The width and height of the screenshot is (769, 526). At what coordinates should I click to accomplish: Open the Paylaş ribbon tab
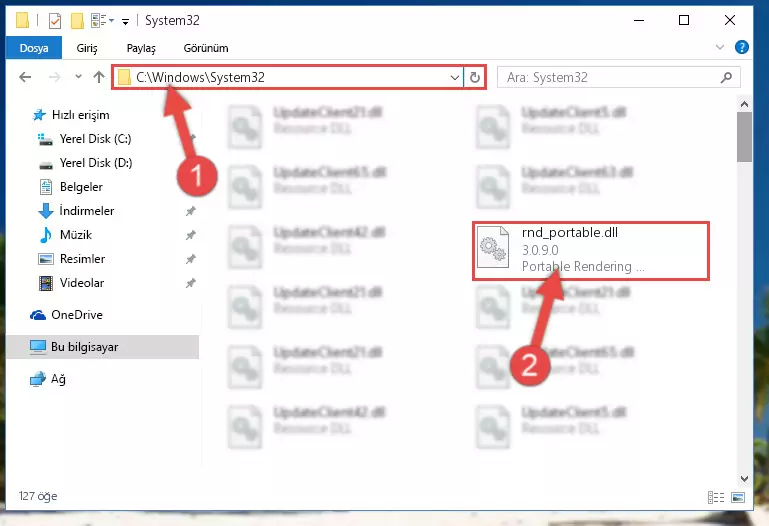(x=141, y=48)
